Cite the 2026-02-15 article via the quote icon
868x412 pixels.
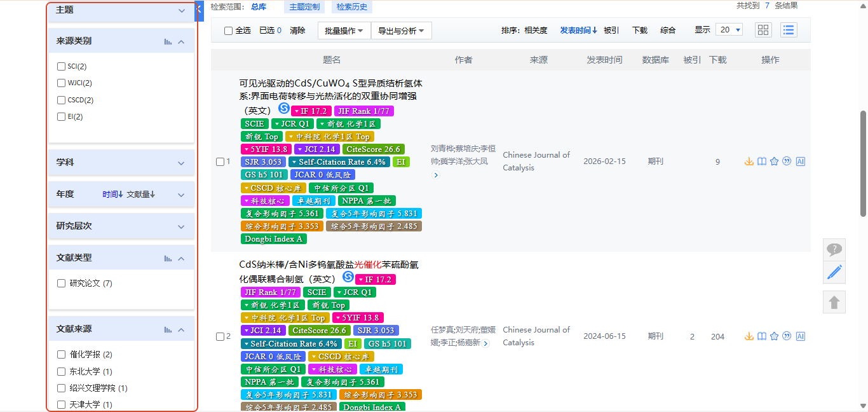tap(787, 161)
